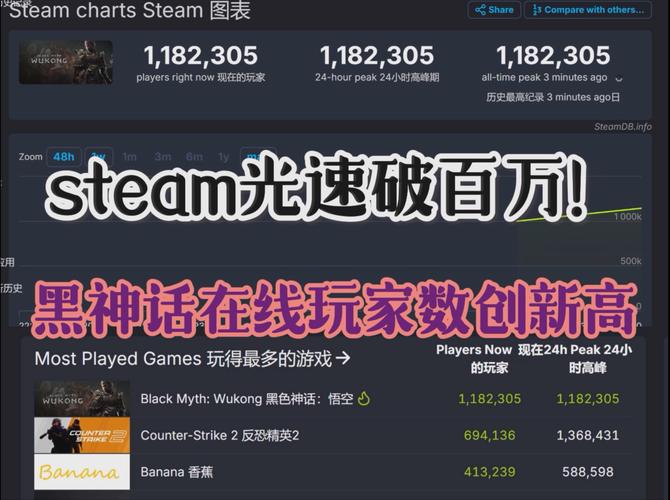Image resolution: width=670 pixels, height=500 pixels.
Task: Click the flame trending icon beside Wukong
Action: coord(364,398)
